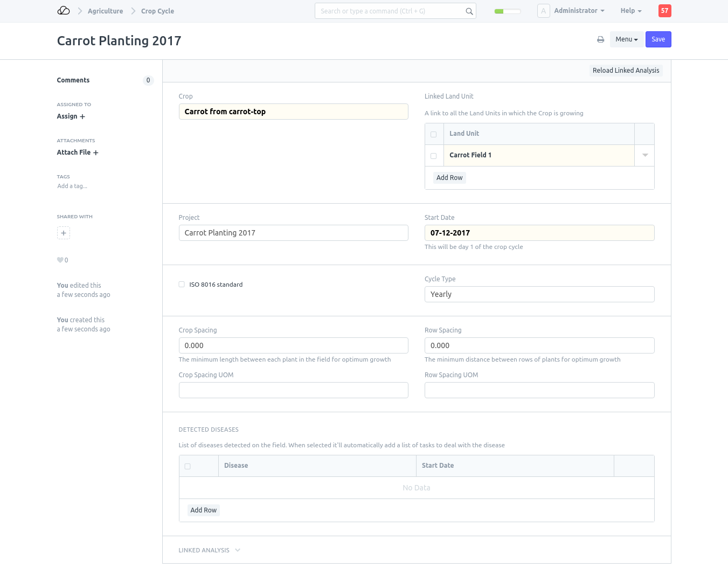This screenshot has height=575, width=728.
Task: Click the print icon
Action: (600, 39)
